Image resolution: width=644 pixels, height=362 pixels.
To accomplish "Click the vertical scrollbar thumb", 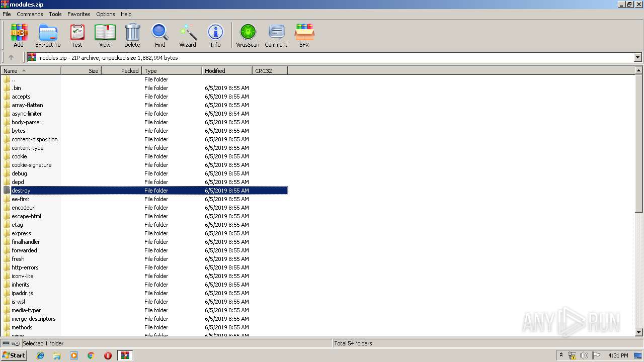I will [x=639, y=143].
